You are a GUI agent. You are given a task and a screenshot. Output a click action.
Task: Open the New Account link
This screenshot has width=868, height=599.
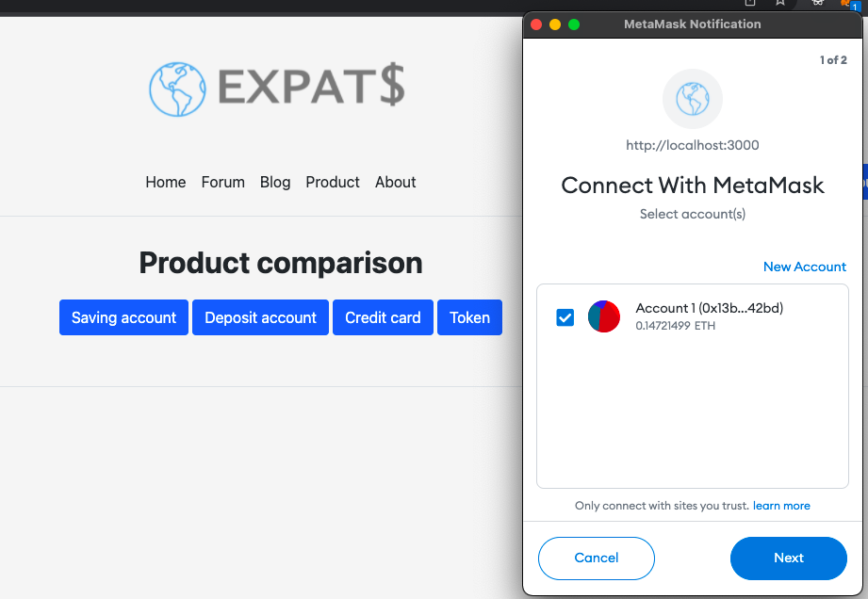coord(804,267)
